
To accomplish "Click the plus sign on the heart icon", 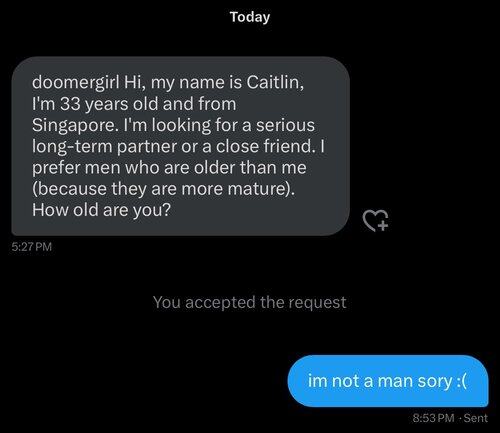I will click(x=383, y=226).
